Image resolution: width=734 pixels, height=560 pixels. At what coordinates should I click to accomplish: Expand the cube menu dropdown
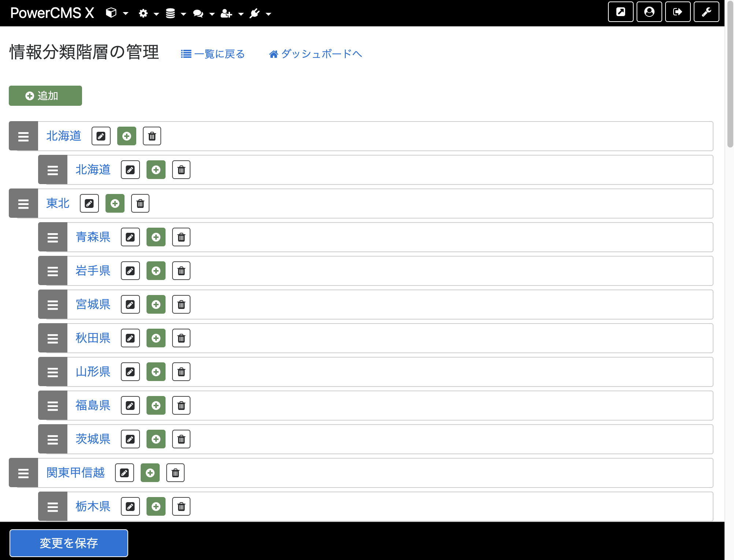click(x=117, y=14)
